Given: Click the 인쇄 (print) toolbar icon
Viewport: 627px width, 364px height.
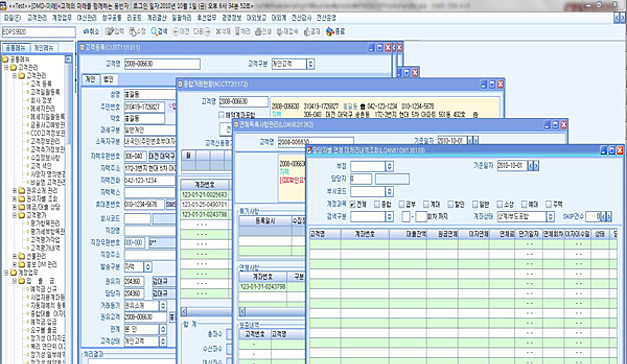Looking at the screenshot, I should (258, 31).
